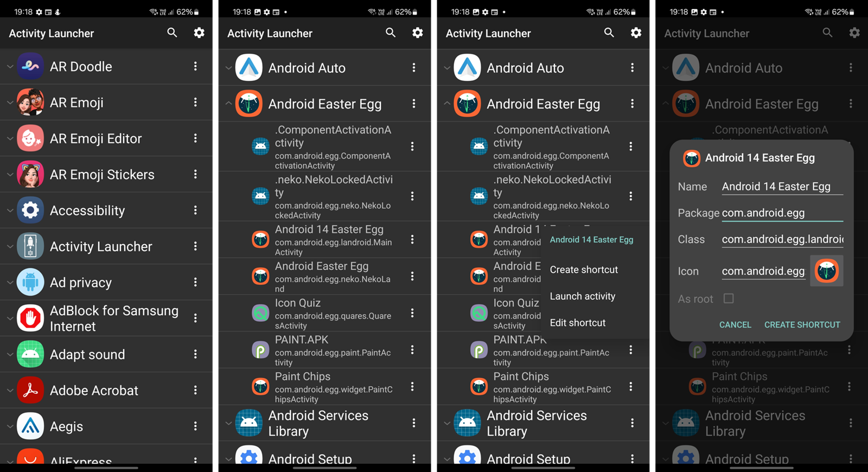Enable the As root checkbox

[729, 298]
